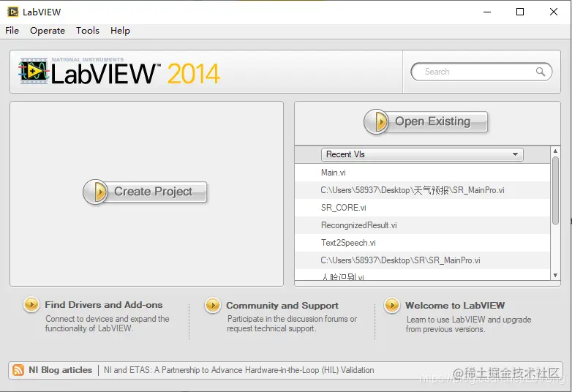572x392 pixels.
Task: Open the File menu
Action: [12, 31]
